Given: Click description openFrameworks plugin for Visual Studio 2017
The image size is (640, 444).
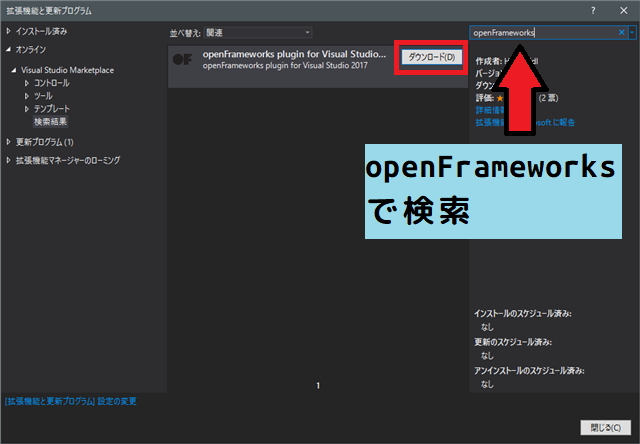Looking at the screenshot, I should [285, 65].
